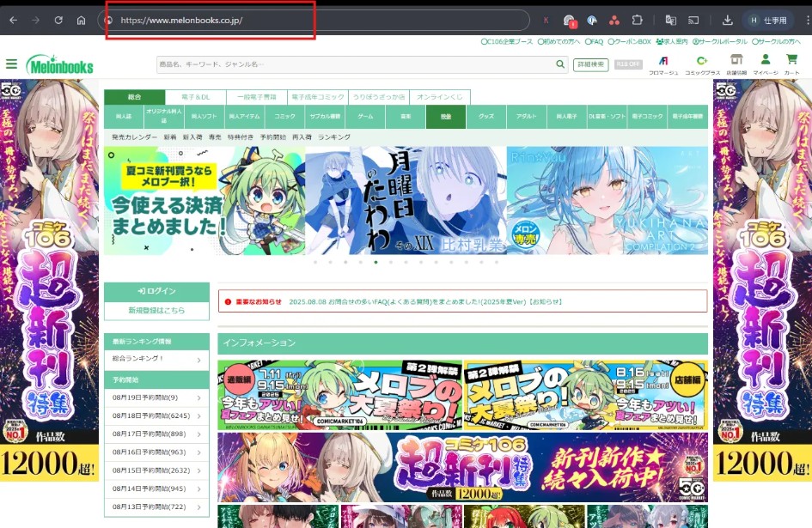The width and height of the screenshot is (812, 528).
Task: Click ランキング in sub navigation
Action: (x=334, y=137)
